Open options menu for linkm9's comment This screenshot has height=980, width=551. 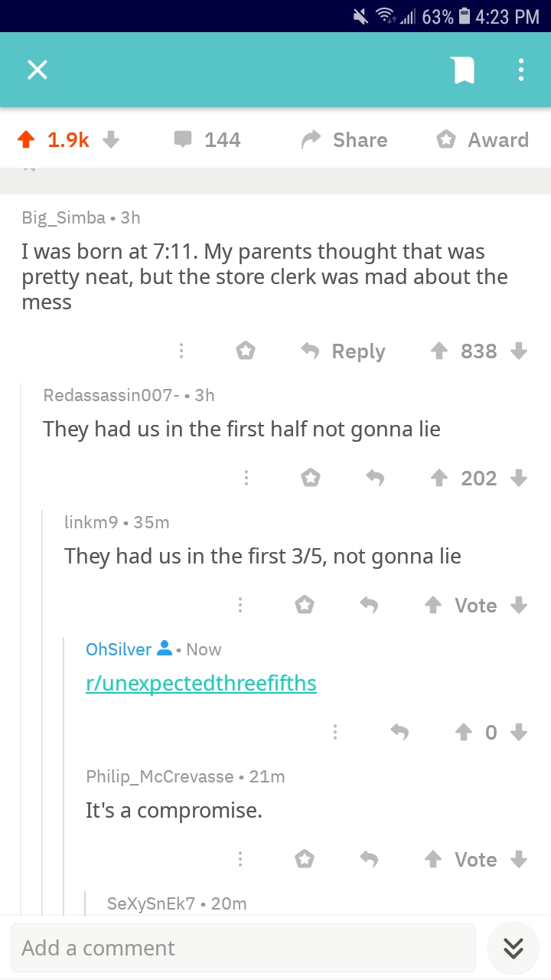240,606
